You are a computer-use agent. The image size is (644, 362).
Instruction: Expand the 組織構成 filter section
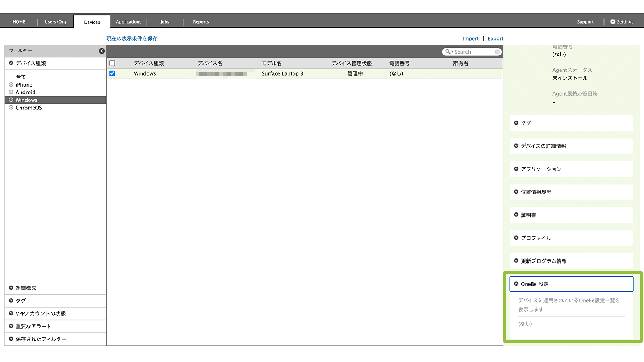(55, 288)
